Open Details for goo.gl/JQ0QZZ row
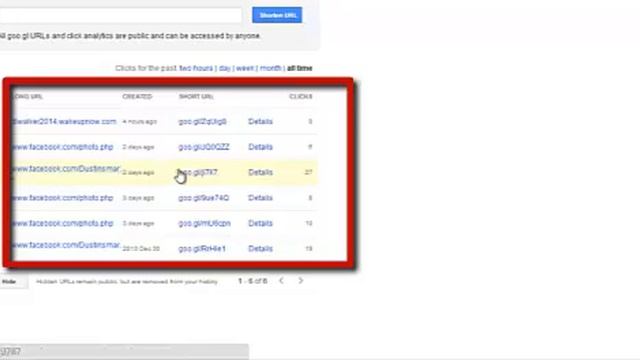The image size is (640, 360). (260, 147)
